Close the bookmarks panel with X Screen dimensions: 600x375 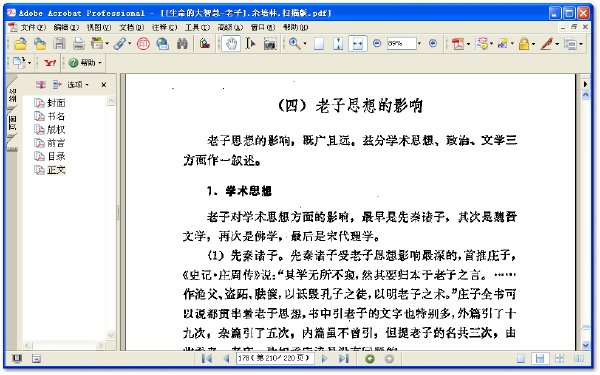click(x=104, y=85)
